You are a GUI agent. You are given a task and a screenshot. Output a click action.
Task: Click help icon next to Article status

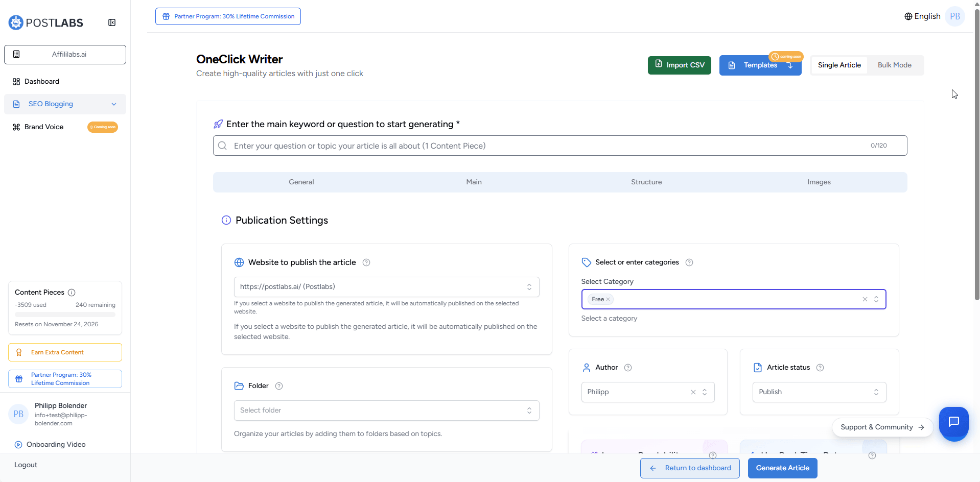click(820, 368)
